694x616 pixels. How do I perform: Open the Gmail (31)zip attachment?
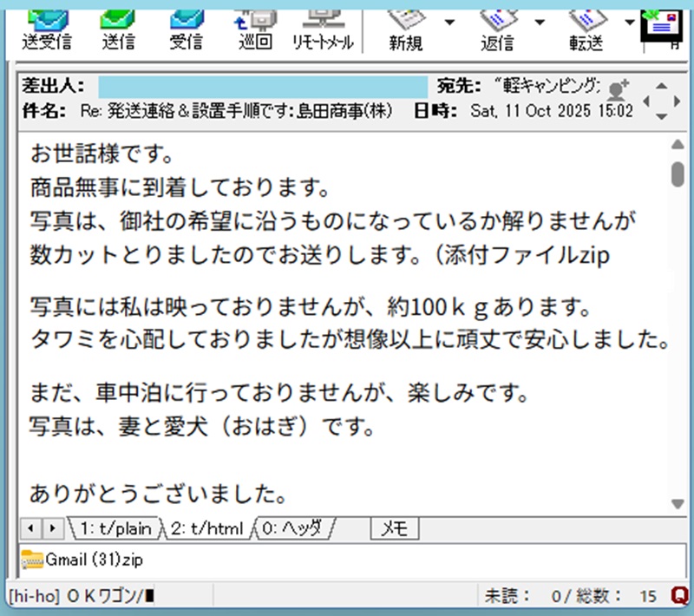(x=83, y=560)
